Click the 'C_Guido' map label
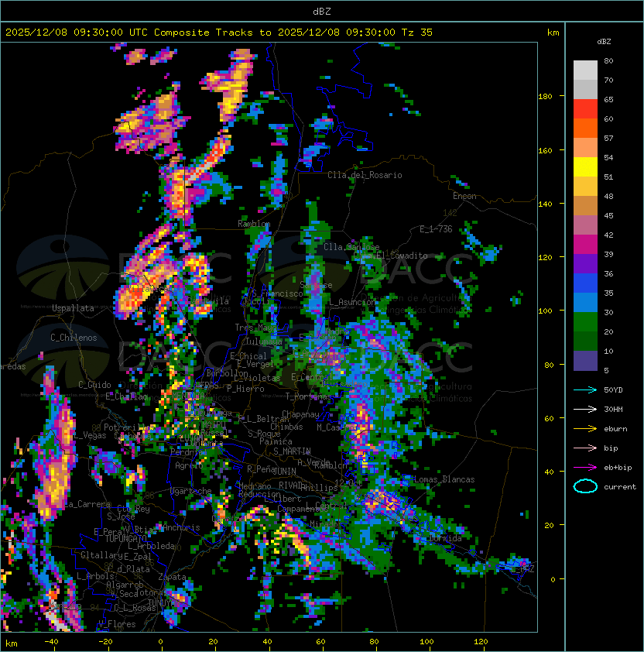Image resolution: width=644 pixels, height=652 pixels. 94,385
